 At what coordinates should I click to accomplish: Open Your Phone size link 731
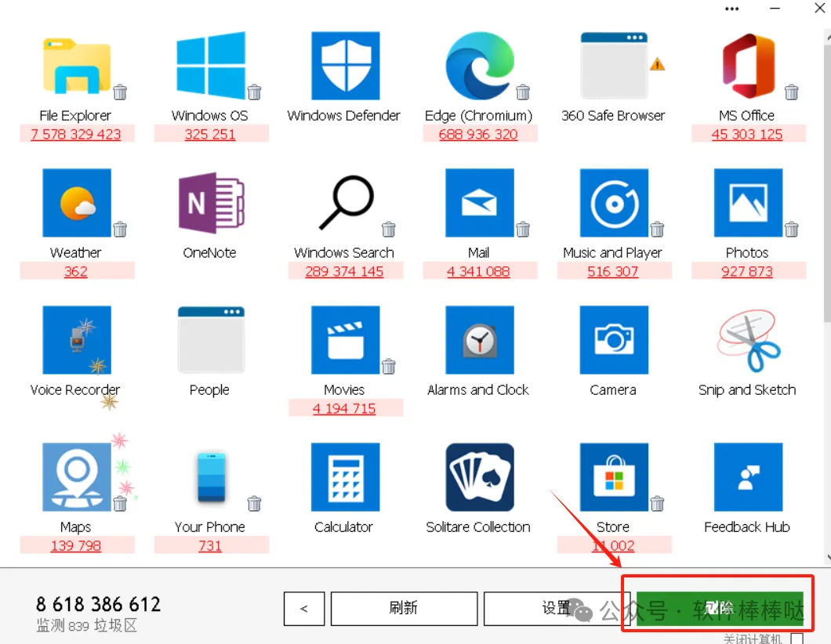(210, 546)
